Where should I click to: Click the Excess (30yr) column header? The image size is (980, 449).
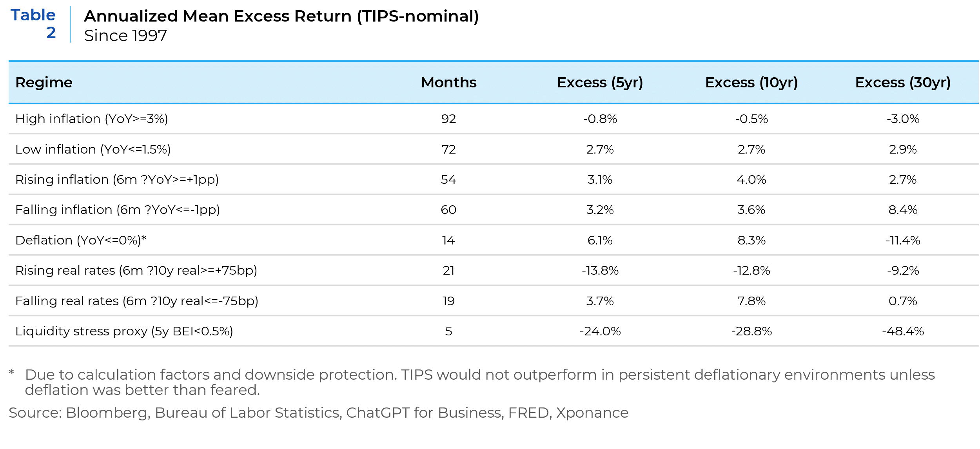(x=902, y=83)
